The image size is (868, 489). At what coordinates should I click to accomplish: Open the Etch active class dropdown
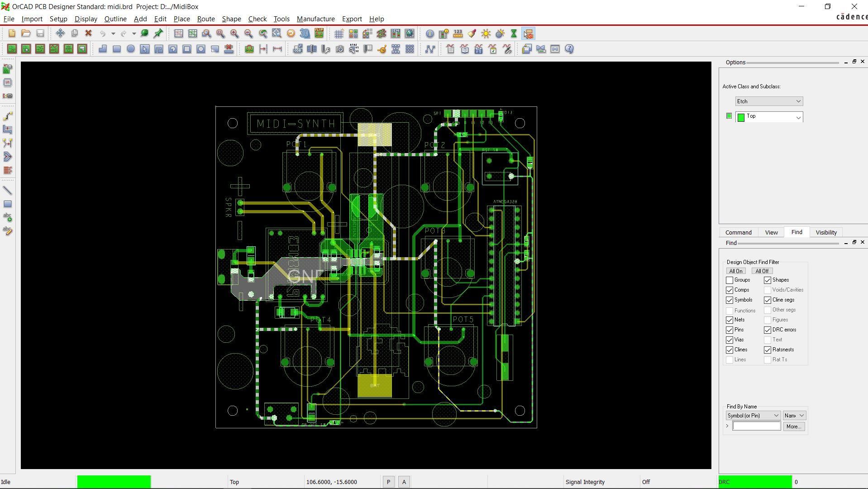tap(769, 101)
